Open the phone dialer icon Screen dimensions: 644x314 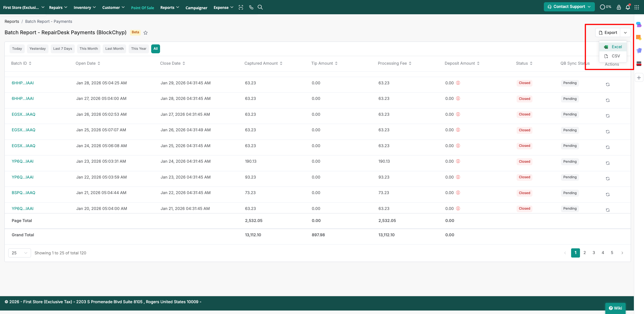coord(251,7)
